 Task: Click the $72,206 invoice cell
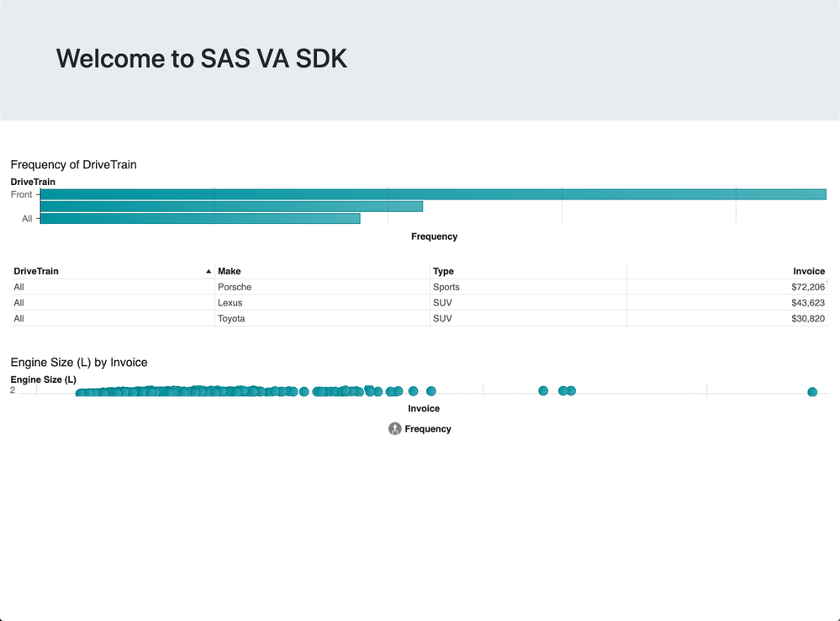(x=807, y=287)
